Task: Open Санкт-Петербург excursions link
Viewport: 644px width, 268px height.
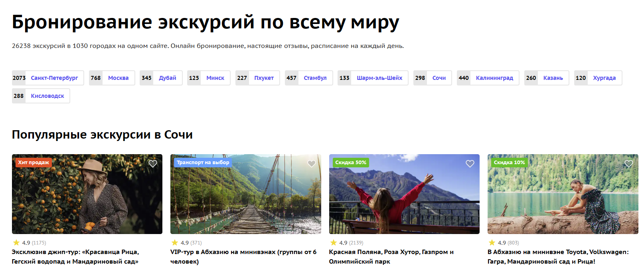Action: [x=54, y=78]
